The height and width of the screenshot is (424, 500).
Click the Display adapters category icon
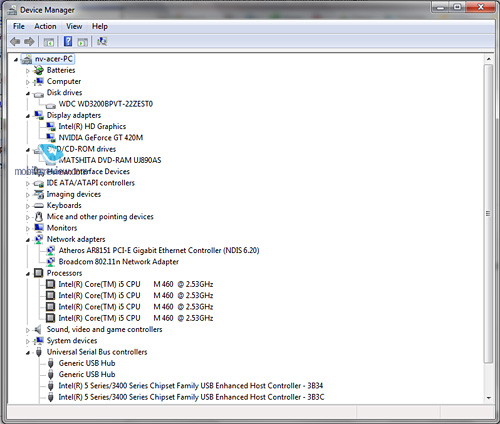(x=39, y=115)
